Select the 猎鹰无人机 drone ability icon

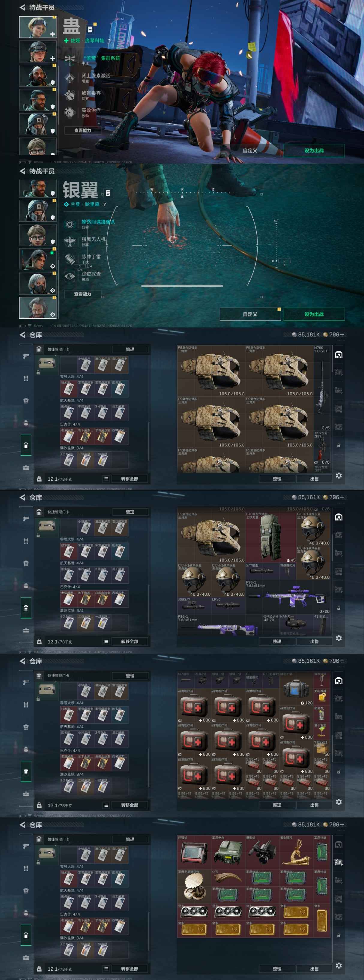click(x=70, y=242)
